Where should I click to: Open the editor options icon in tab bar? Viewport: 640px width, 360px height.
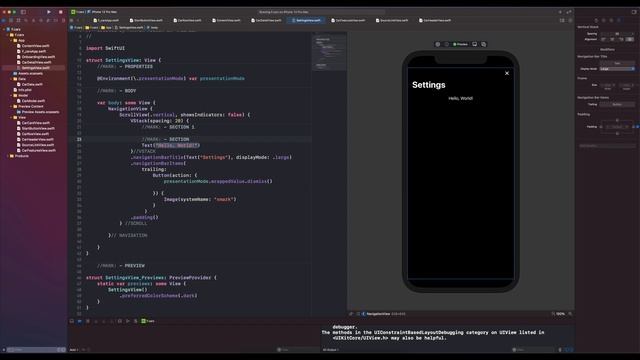click(562, 20)
